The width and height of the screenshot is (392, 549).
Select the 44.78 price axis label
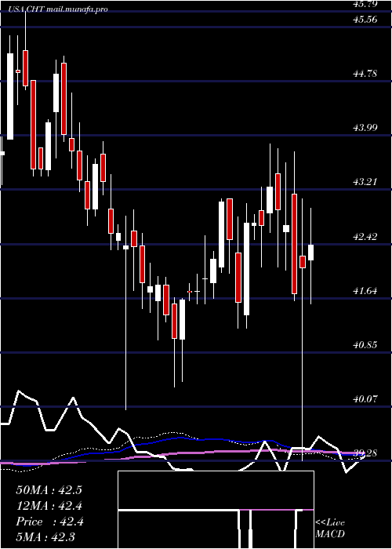[365, 74]
